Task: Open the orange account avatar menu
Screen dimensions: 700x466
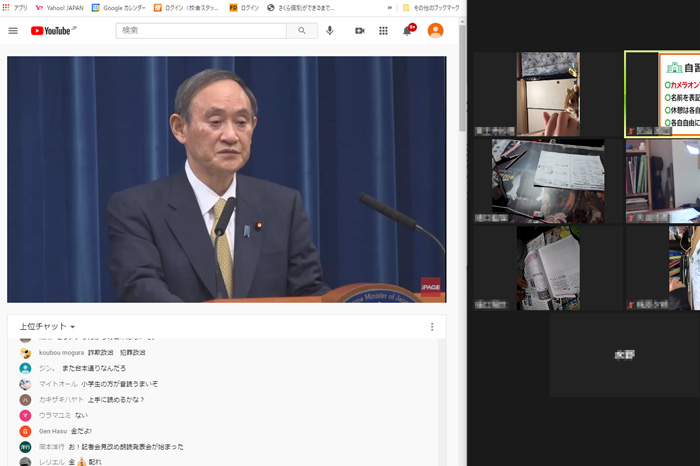Action: click(x=435, y=31)
